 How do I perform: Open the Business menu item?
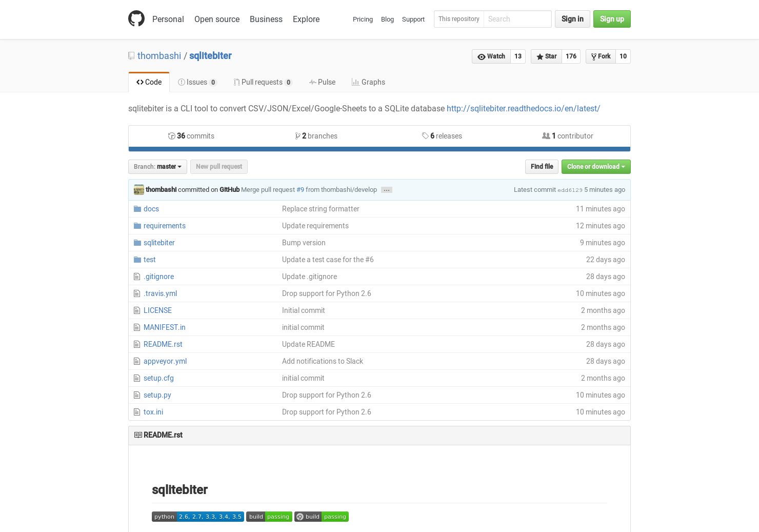266,19
